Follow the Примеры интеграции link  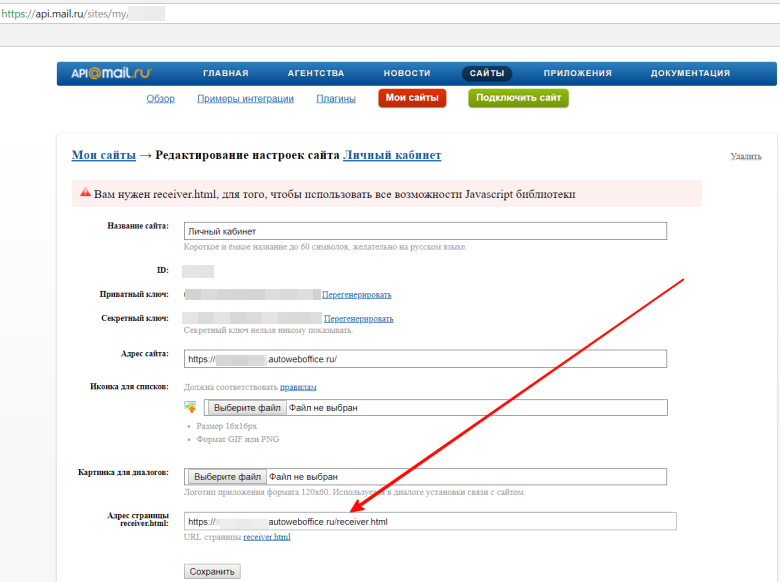click(x=245, y=98)
